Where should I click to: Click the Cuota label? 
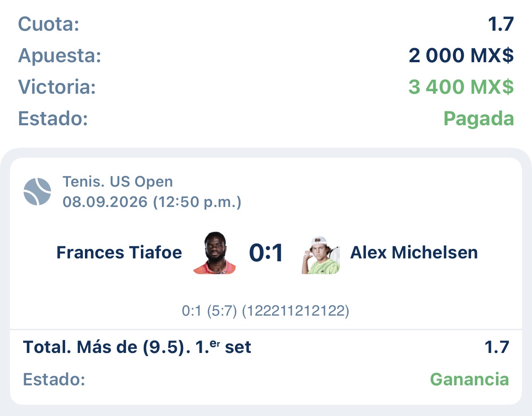coord(48,24)
